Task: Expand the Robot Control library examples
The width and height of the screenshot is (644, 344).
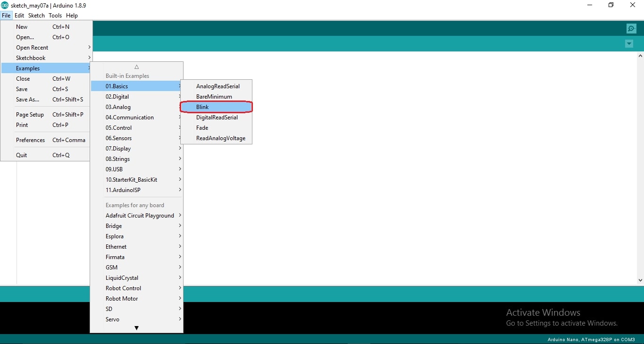Action: [136, 288]
